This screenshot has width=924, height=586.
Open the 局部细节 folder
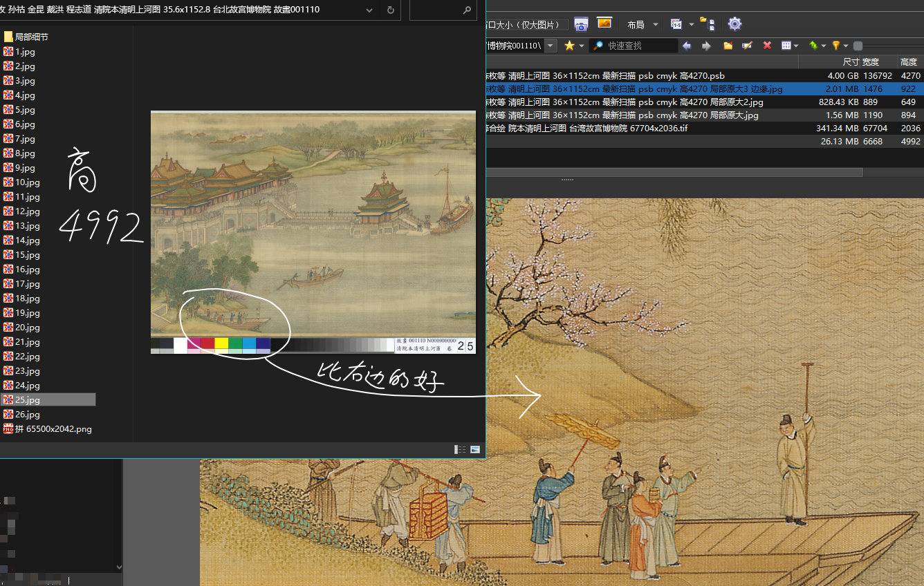pos(31,37)
